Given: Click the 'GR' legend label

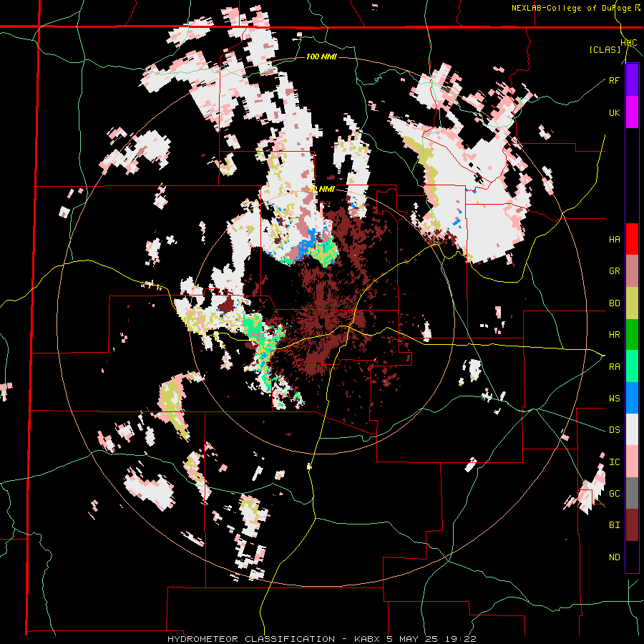Looking at the screenshot, I should pos(614,271).
